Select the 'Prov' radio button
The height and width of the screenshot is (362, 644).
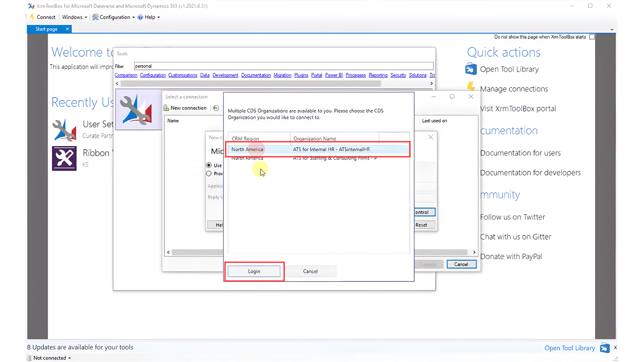[x=209, y=174]
